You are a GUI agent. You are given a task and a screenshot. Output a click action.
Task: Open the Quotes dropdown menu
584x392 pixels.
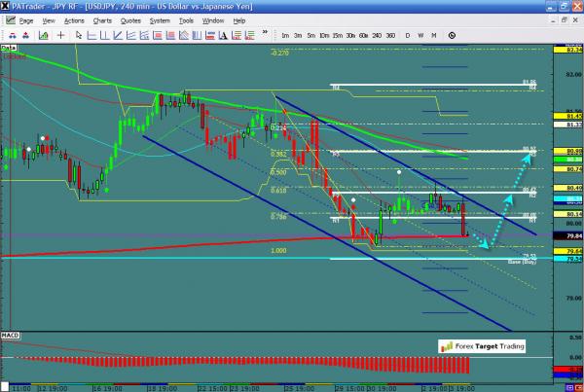(x=129, y=19)
